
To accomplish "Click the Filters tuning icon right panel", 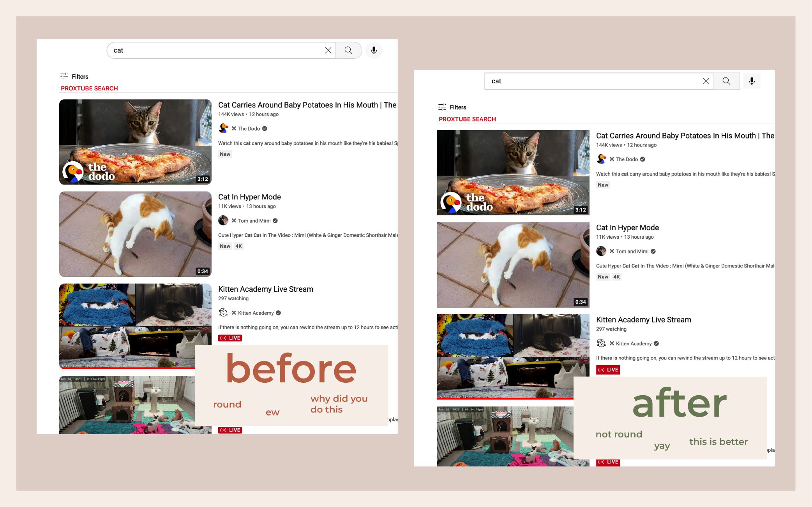I will (441, 107).
